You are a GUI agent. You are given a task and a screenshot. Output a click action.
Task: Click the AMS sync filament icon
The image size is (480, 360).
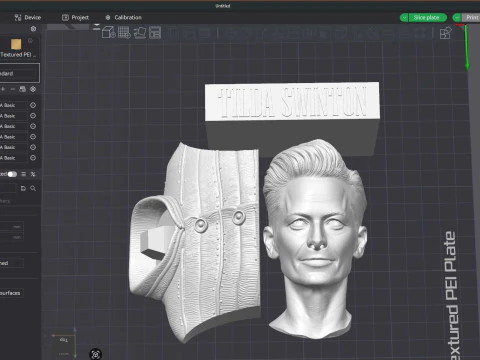23,89
